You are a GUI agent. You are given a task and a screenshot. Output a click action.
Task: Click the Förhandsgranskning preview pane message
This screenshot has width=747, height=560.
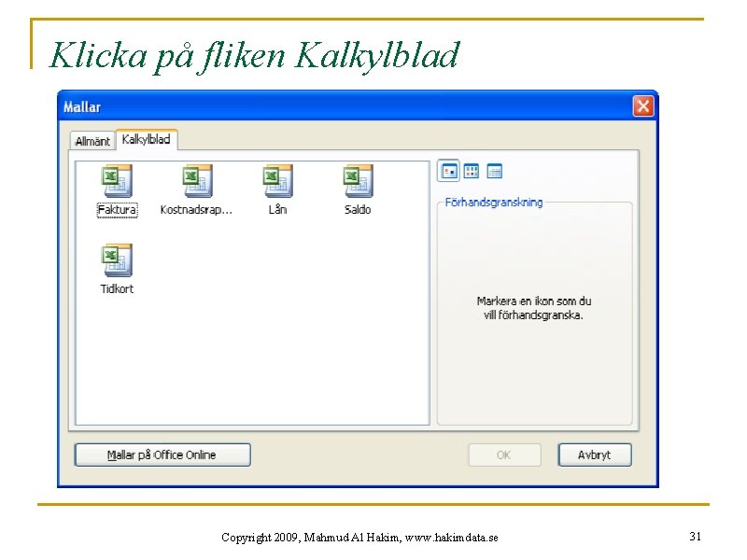[534, 308]
